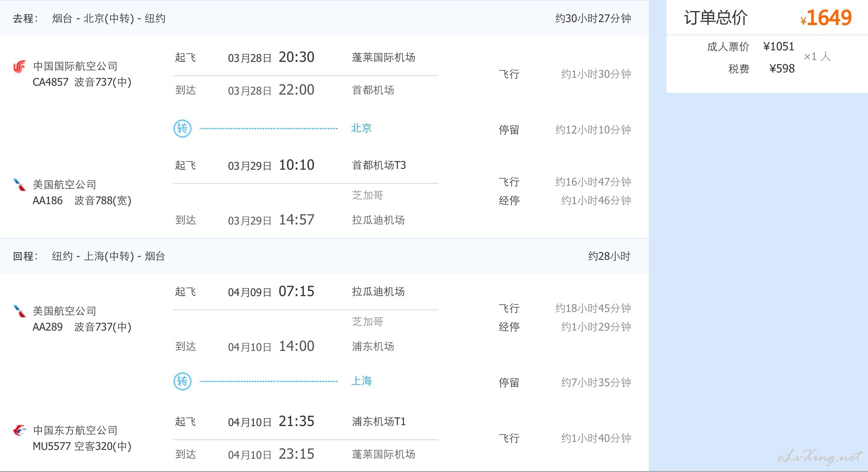Click the 上海 transfer city link
Viewport: 868px width, 472px height.
[x=362, y=381]
